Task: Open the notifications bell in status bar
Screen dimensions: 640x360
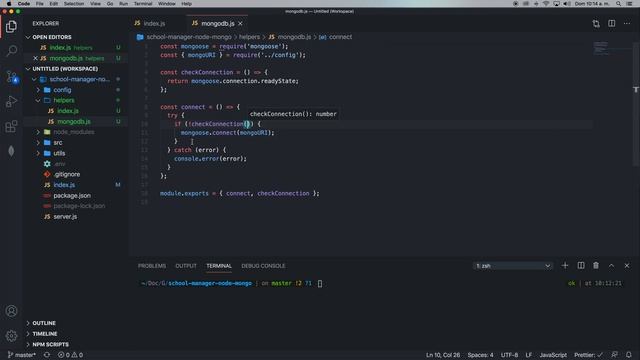Action: click(629, 355)
